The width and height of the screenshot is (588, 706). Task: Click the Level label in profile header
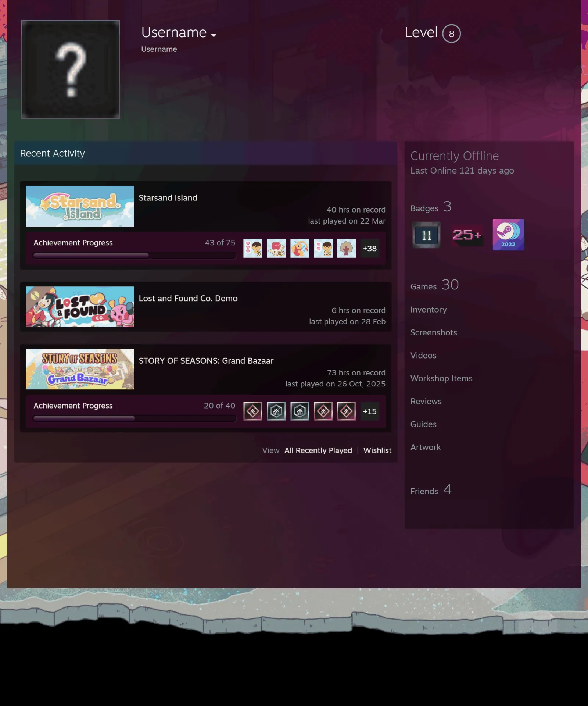tap(421, 32)
